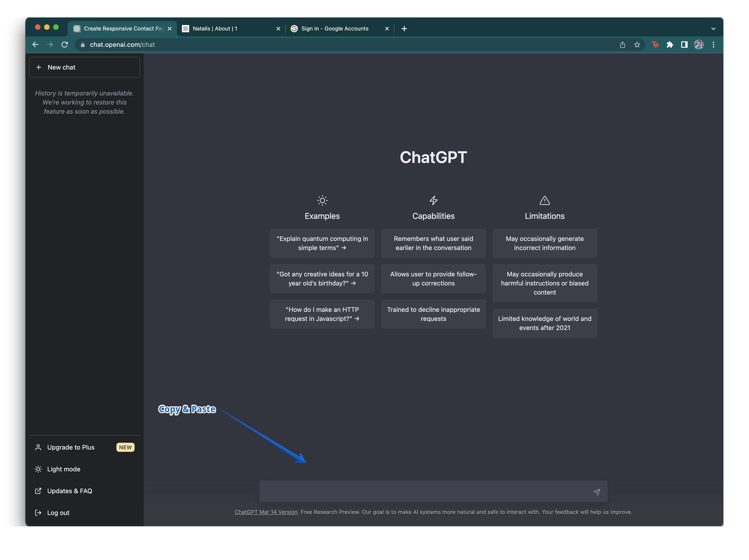Click the browser forward arrow
This screenshot has width=749, height=560.
coord(50,45)
